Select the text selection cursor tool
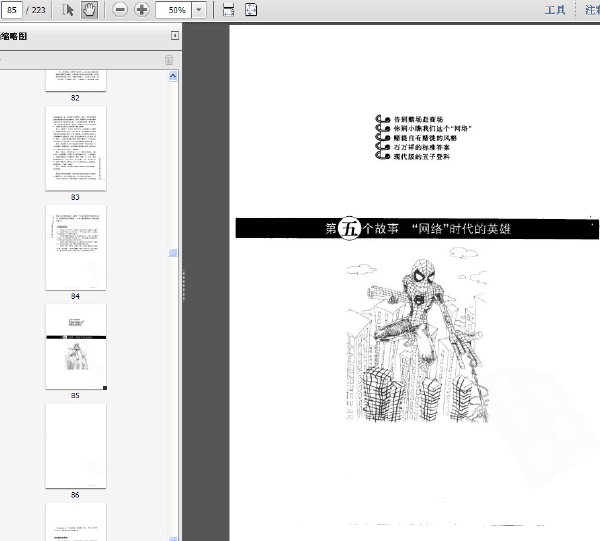This screenshot has height=541, width=600. 67,10
